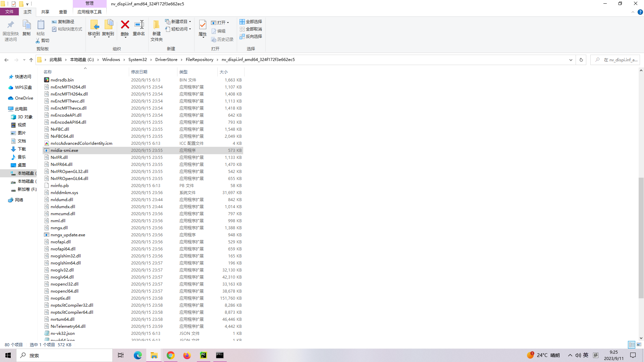This screenshot has height=362, width=644.
Task: Click the red Delete icon in ribbon
Action: coord(125,25)
